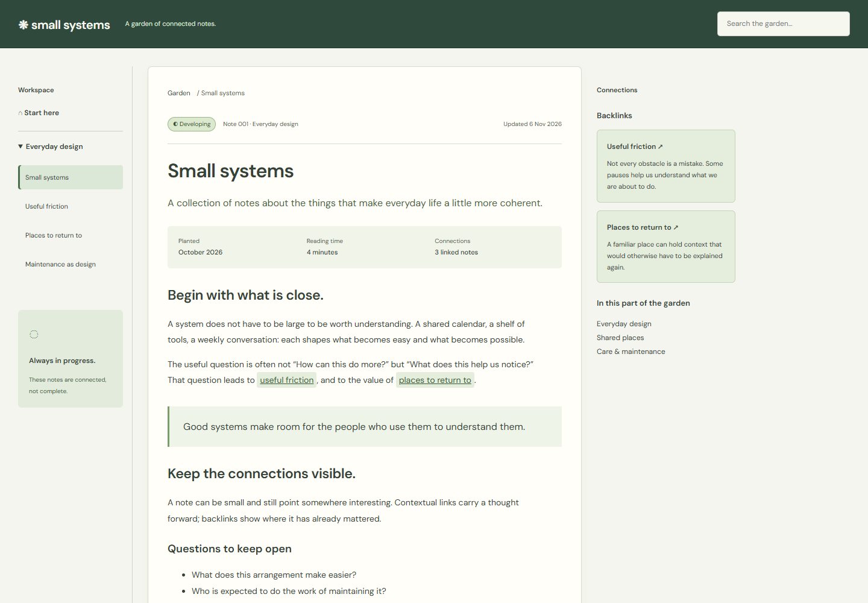Click the small systems site title
This screenshot has width=868, height=603.
[x=71, y=25]
